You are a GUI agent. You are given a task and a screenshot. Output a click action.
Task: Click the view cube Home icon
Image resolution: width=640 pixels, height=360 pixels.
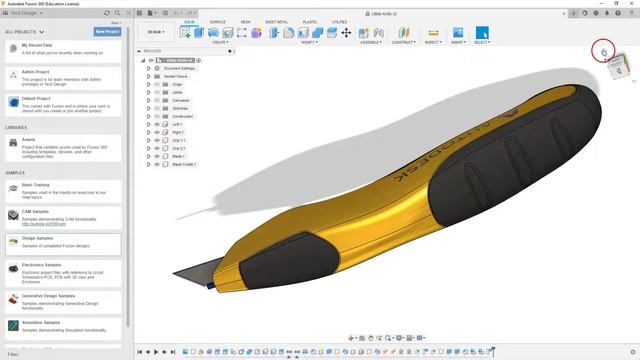[x=604, y=52]
